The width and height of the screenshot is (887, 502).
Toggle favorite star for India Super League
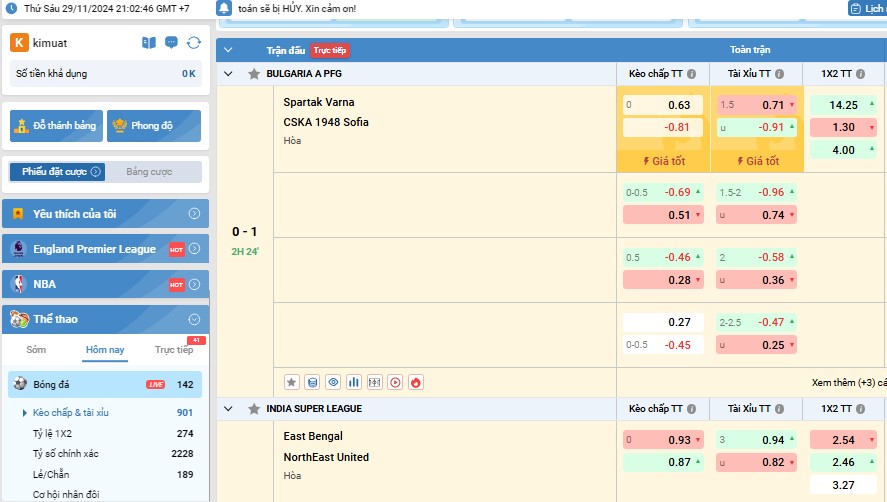254,409
